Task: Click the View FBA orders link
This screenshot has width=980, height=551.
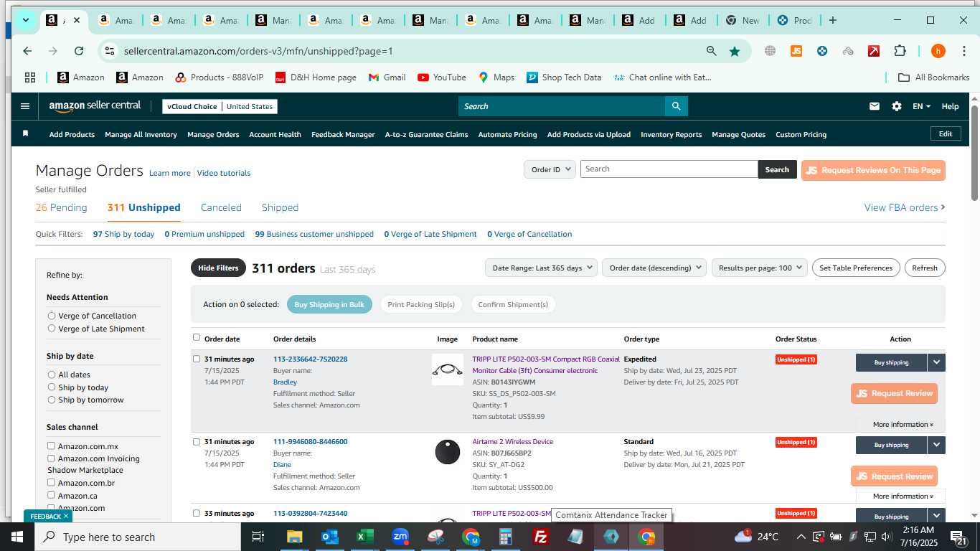Action: pyautogui.click(x=905, y=207)
